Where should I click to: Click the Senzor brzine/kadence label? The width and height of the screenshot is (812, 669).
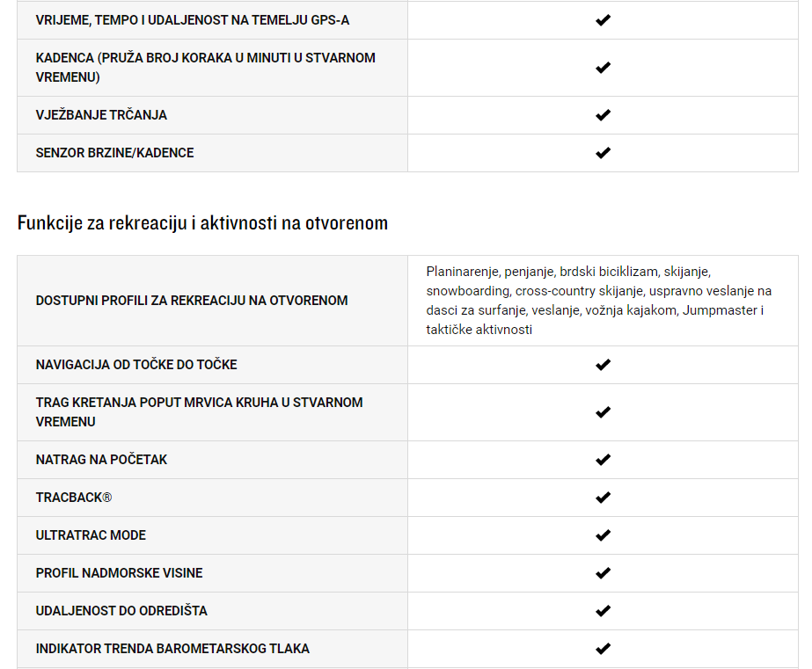click(x=114, y=153)
